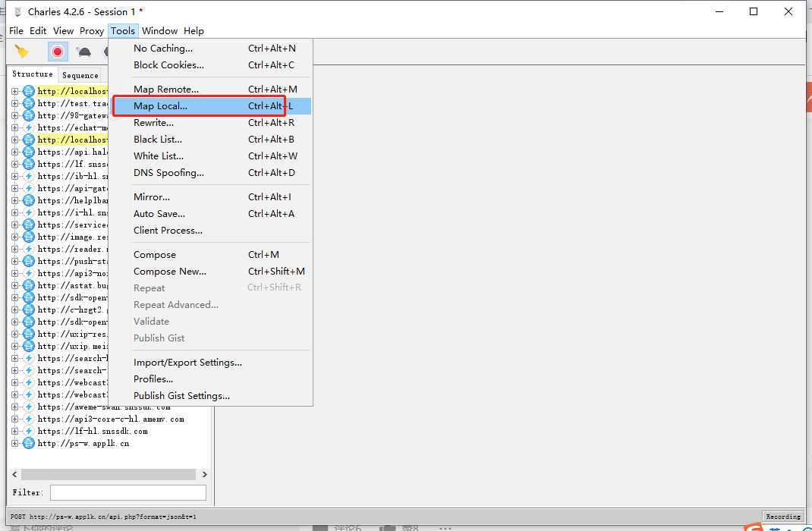Open Rewrite... settings entry
This screenshot has height=531, width=812.
tap(211, 123)
